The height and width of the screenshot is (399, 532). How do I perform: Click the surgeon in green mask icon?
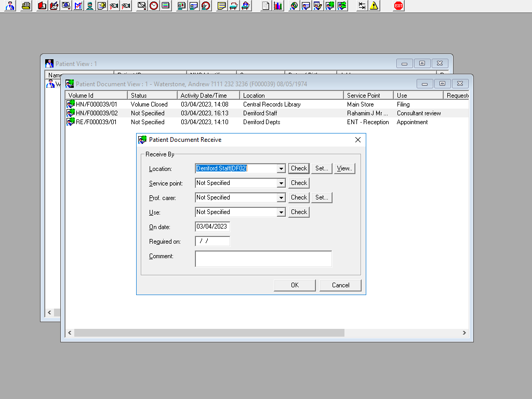[90, 6]
